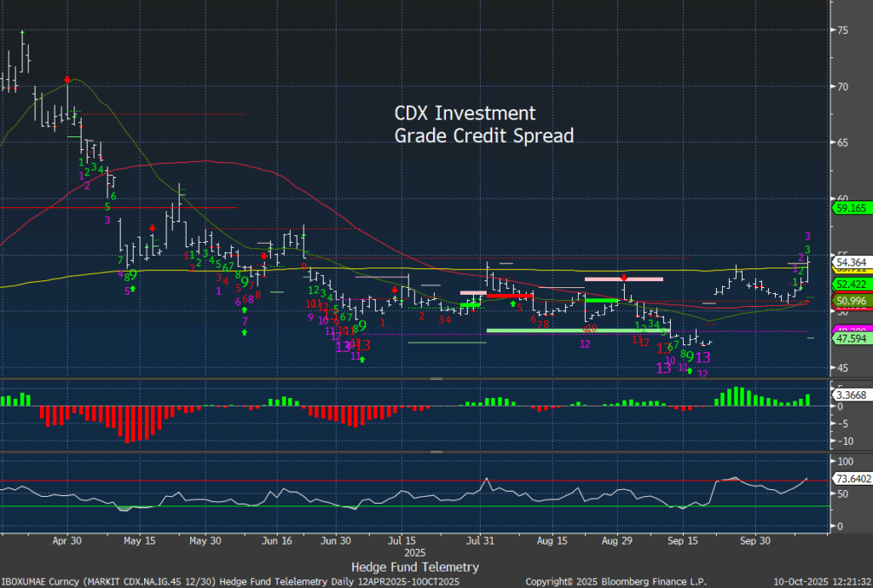Click the Jul 31 date axis label
Screen dimensions: 873x588
tap(483, 540)
